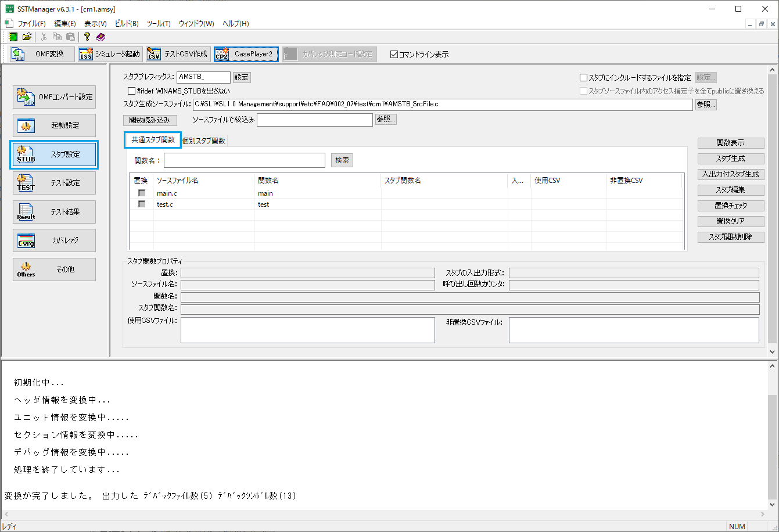Click 入出力付スタブ生成 button
779x532 pixels.
pos(731,174)
